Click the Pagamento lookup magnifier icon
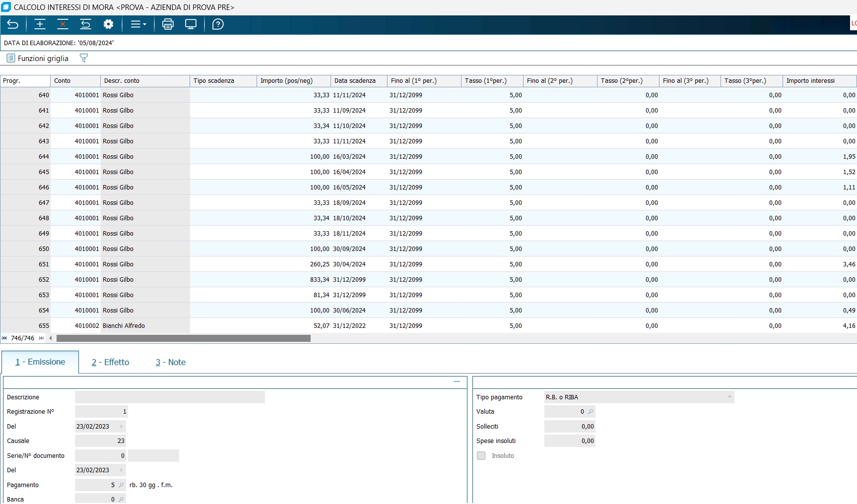The image size is (857, 504). 121,485
